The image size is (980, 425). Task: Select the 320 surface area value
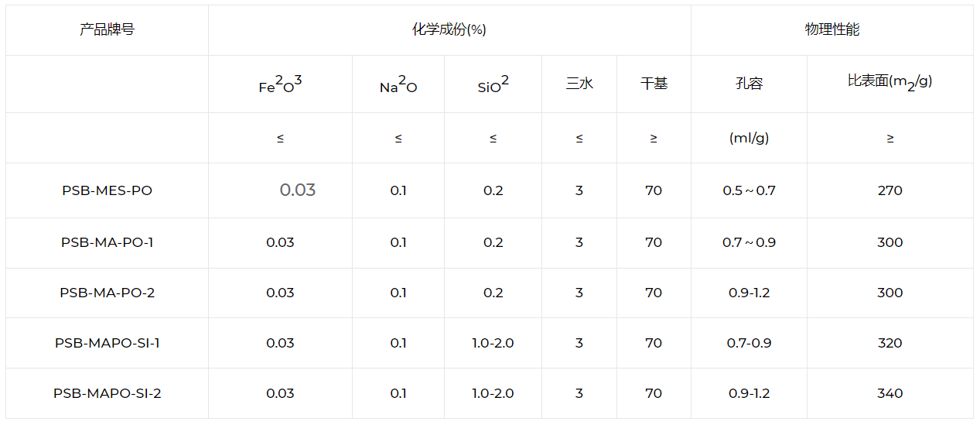click(890, 343)
